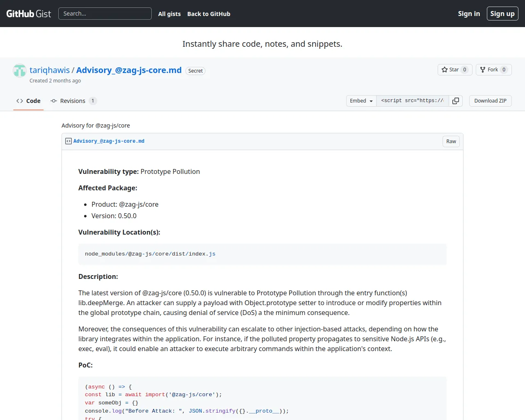Click the Sign in link
The image size is (525, 420).
(x=469, y=14)
